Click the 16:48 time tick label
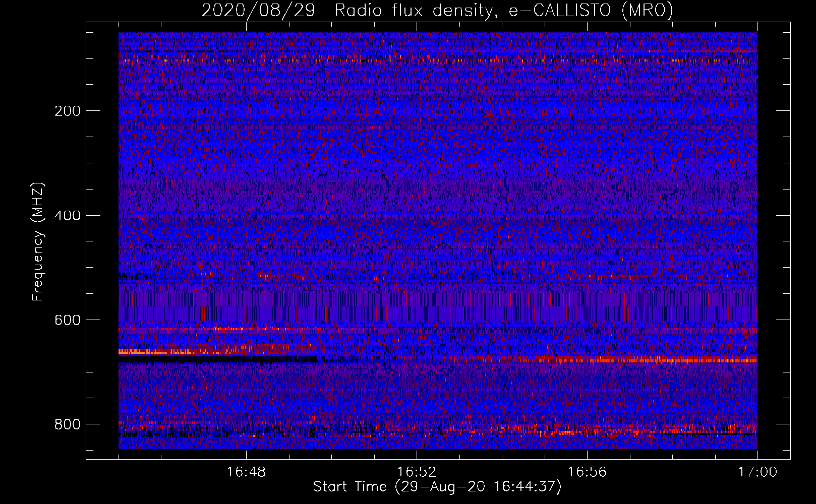816x504 pixels. tap(246, 472)
